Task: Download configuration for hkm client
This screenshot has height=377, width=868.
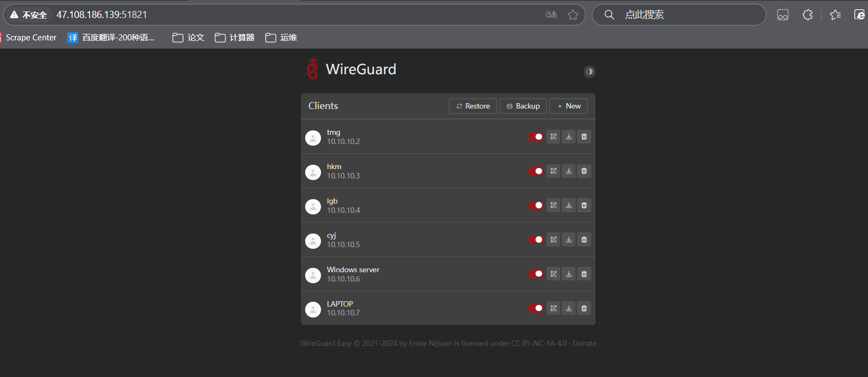Action: [569, 171]
